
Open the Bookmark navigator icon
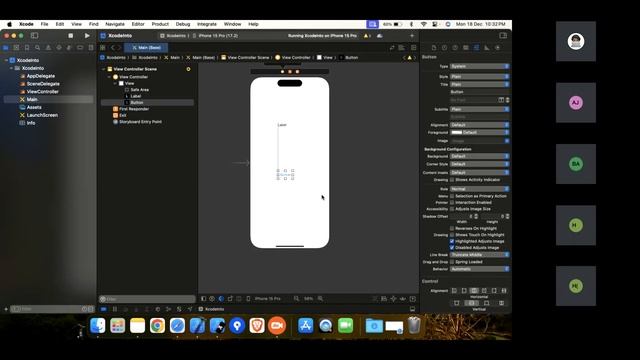tap(27, 48)
